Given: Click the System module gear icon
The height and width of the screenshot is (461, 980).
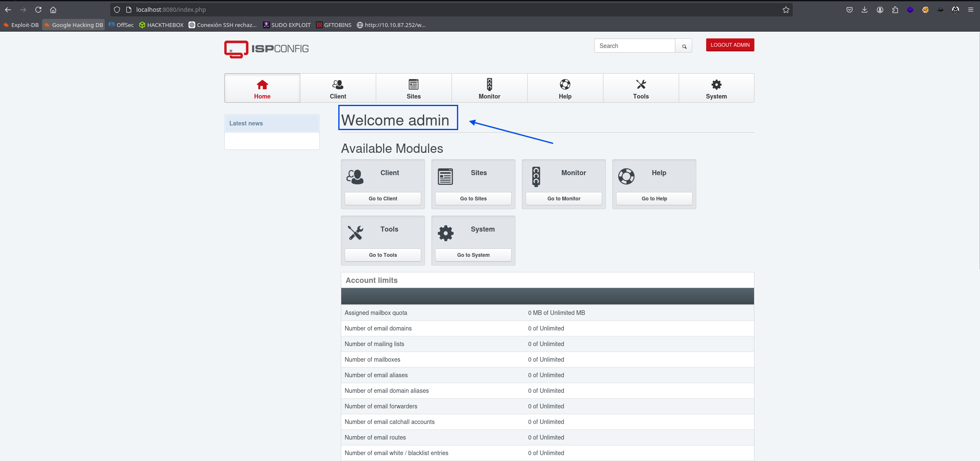Looking at the screenshot, I should (446, 233).
